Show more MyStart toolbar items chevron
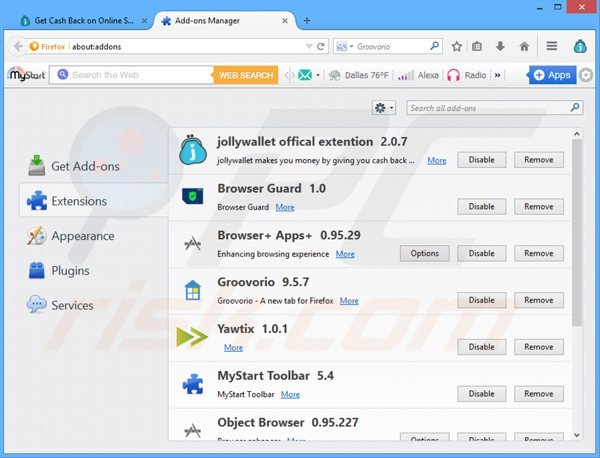 pyautogui.click(x=497, y=75)
